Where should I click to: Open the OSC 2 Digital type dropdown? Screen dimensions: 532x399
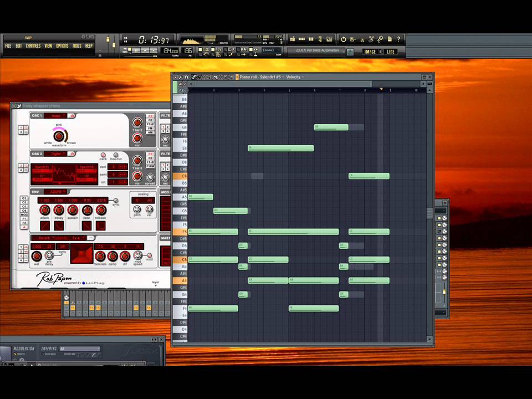pos(55,154)
